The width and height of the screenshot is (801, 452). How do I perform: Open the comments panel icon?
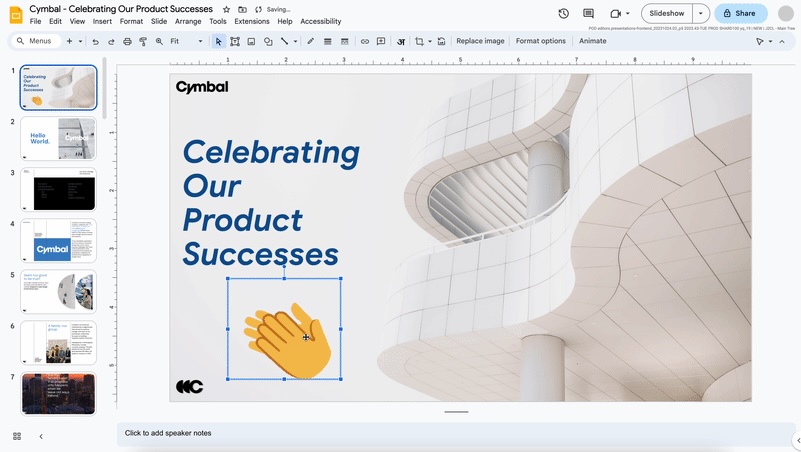(x=588, y=13)
